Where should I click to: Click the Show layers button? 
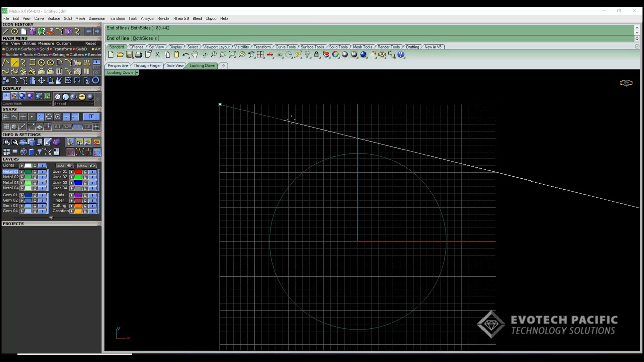tap(87, 166)
